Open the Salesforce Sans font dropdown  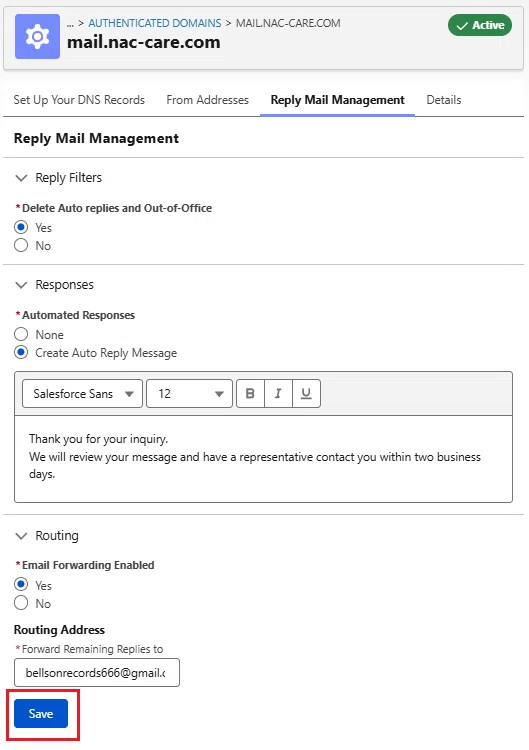pos(82,393)
